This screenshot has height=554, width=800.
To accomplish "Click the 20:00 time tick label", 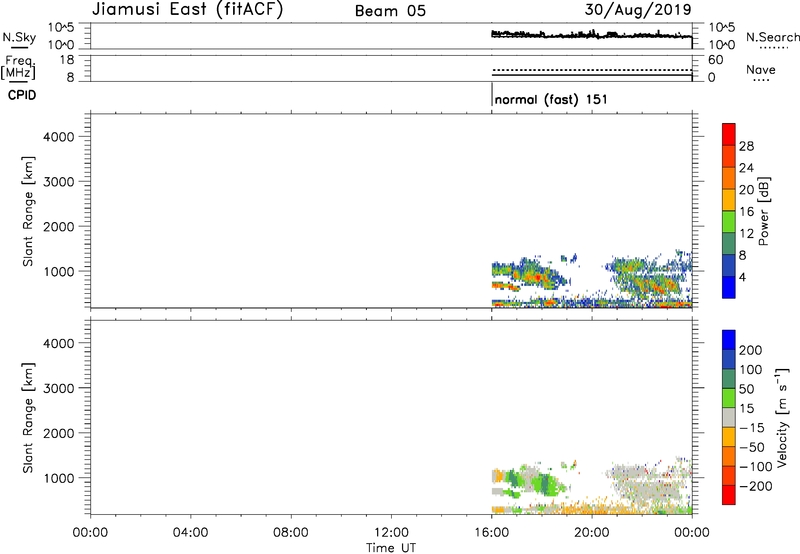I will click(592, 533).
